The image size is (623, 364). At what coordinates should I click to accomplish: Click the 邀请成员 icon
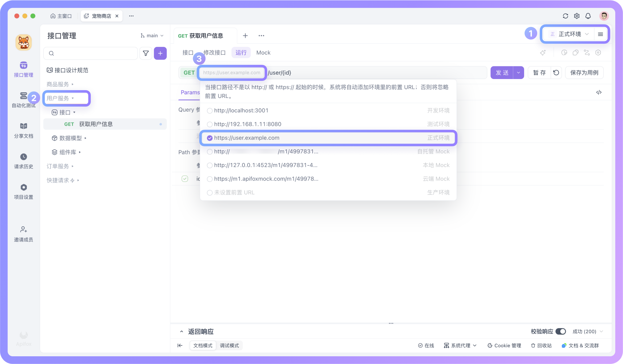click(23, 229)
